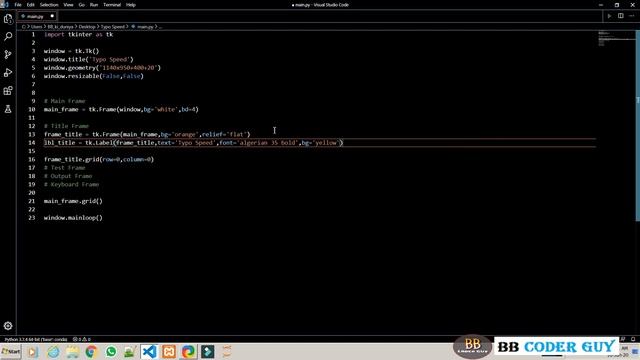This screenshot has width=640, height=360.
Task: Click on main_frame.grid() line
Action: pos(73,201)
